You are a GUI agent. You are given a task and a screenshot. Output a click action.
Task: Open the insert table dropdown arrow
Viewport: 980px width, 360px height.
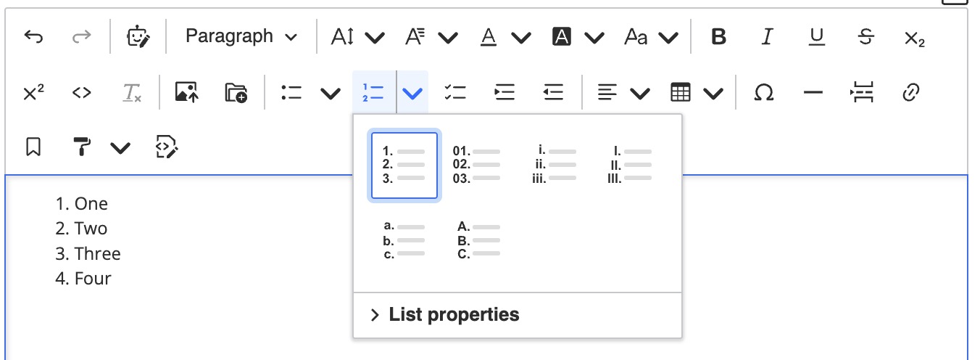coord(713,93)
